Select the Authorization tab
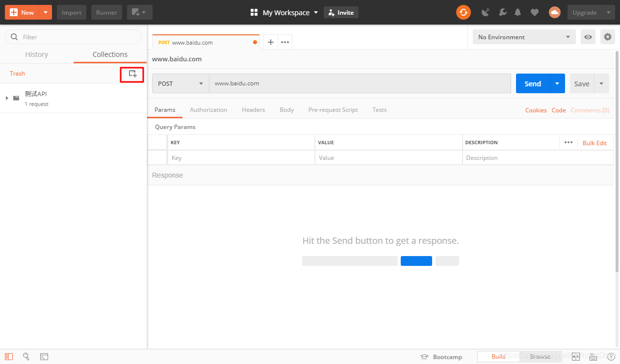Image resolution: width=620 pixels, height=364 pixels. [x=208, y=110]
